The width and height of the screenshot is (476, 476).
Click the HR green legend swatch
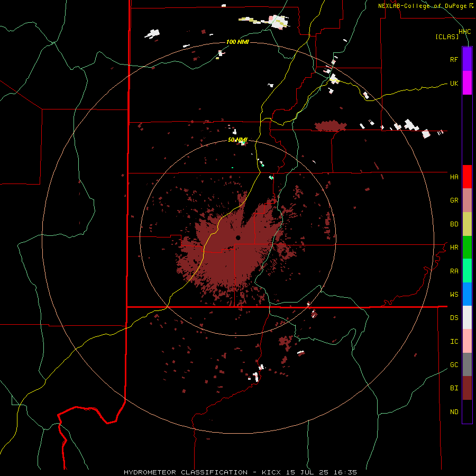467,248
